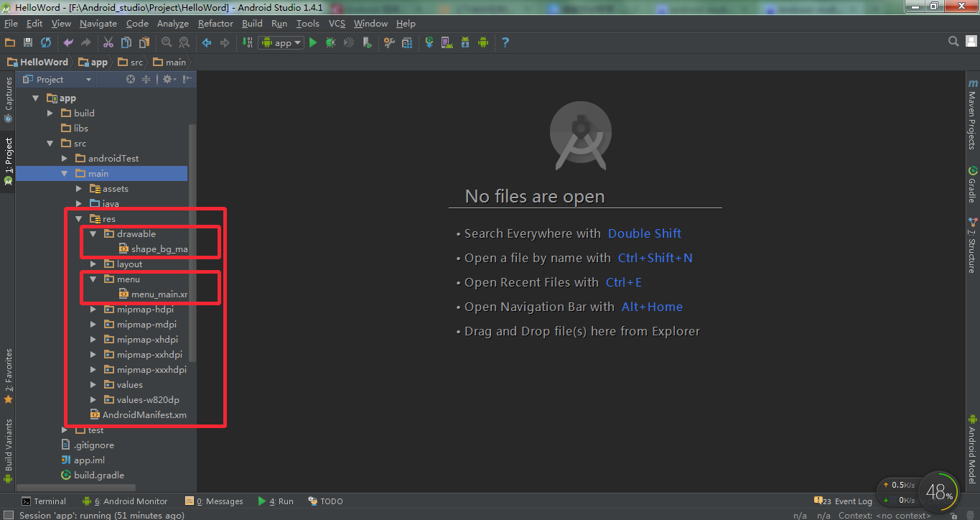Click the Paste clipboard icon
The width and height of the screenshot is (980, 520).
[144, 42]
